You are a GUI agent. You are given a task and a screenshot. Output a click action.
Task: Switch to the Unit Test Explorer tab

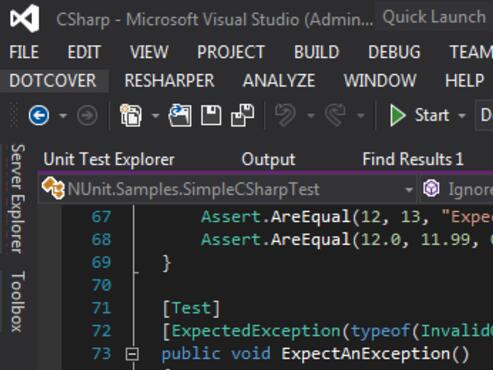point(109,159)
